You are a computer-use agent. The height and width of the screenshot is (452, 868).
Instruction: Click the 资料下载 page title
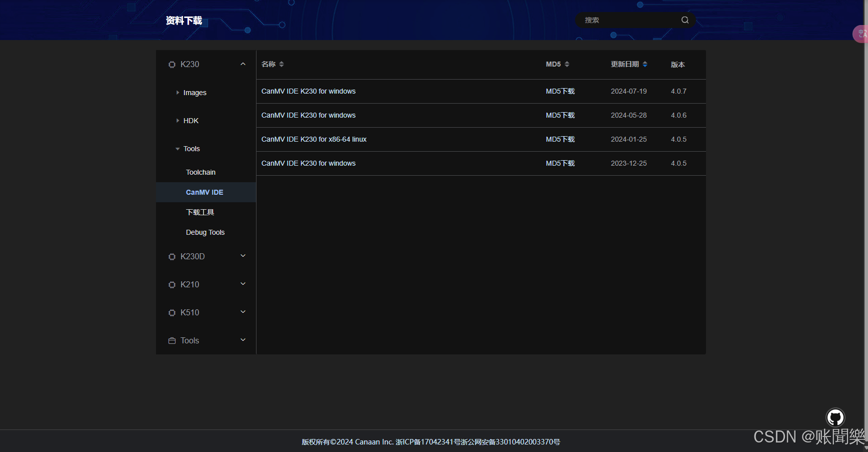[x=184, y=21]
